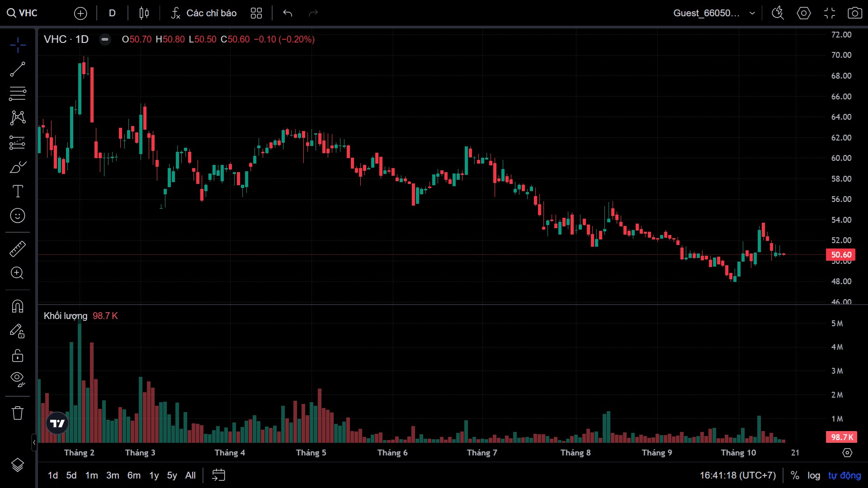Open the candlestick chart style menu
Image resolution: width=868 pixels, height=488 pixels.
[x=144, y=13]
